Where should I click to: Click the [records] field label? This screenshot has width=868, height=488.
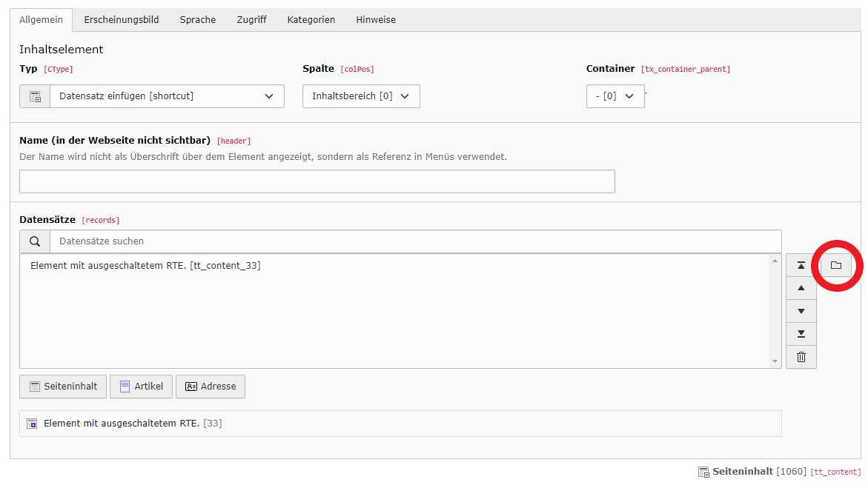click(x=101, y=220)
